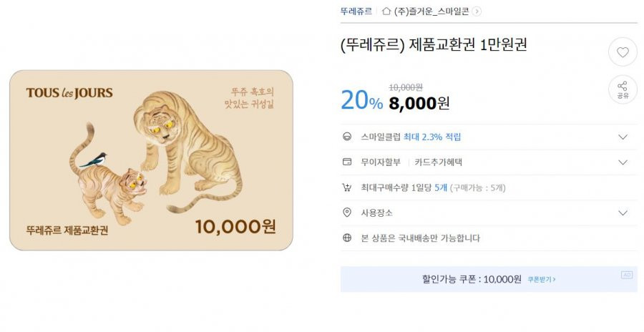Click the AD badge in coupon banner
This screenshot has height=332, width=644.
click(627, 275)
